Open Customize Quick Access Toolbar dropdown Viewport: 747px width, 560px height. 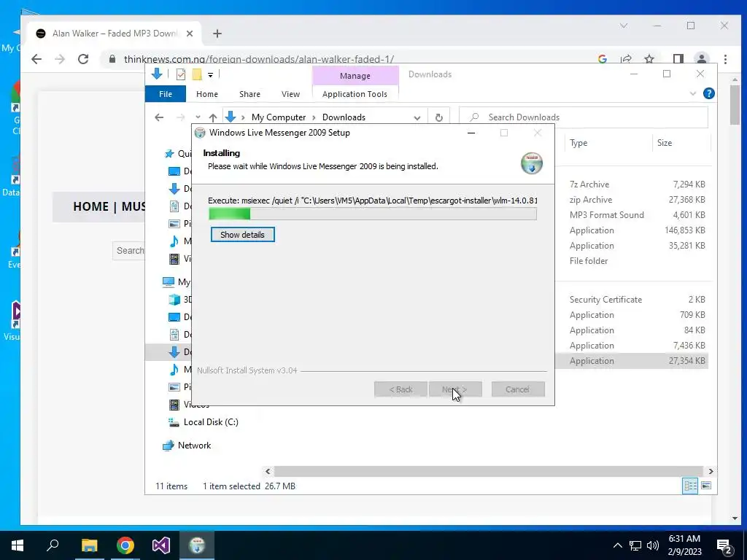(210, 75)
